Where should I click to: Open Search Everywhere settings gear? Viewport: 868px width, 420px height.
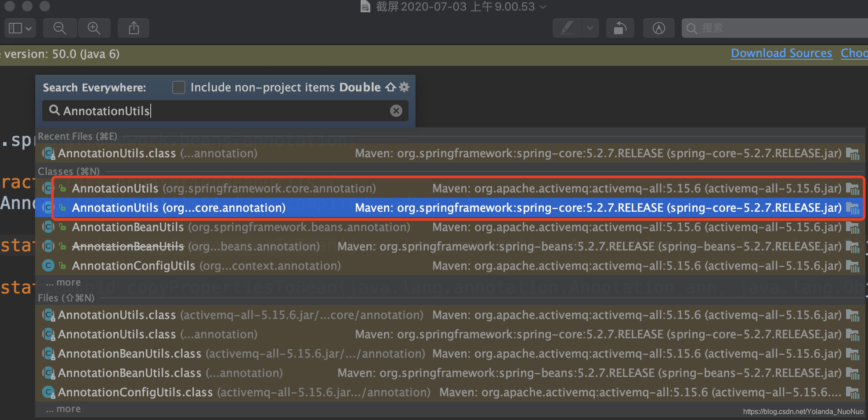pos(404,87)
